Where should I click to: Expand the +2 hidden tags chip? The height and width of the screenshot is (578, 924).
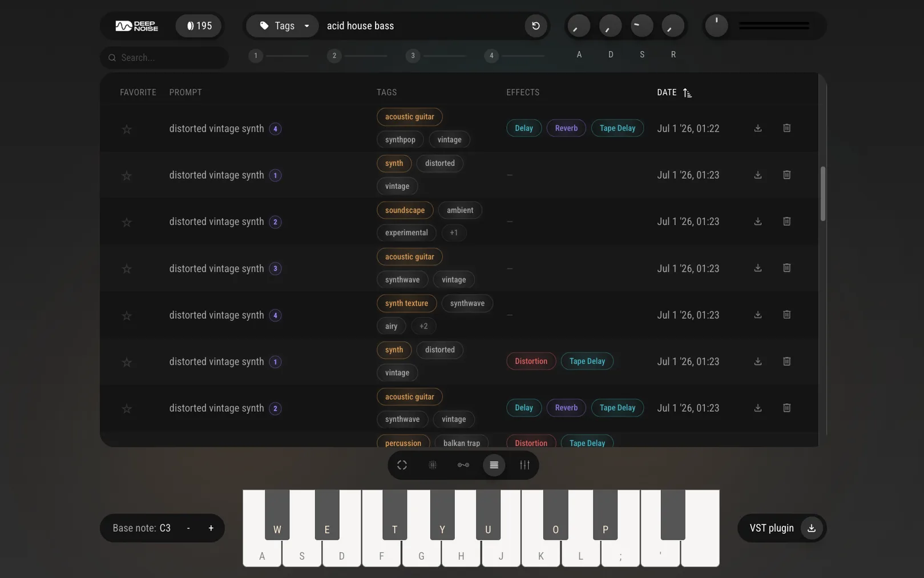click(x=423, y=326)
